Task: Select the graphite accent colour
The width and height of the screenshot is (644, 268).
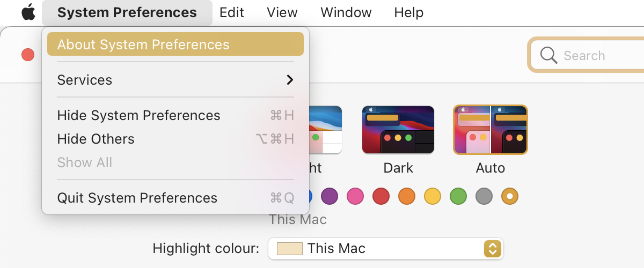Action: click(x=484, y=197)
